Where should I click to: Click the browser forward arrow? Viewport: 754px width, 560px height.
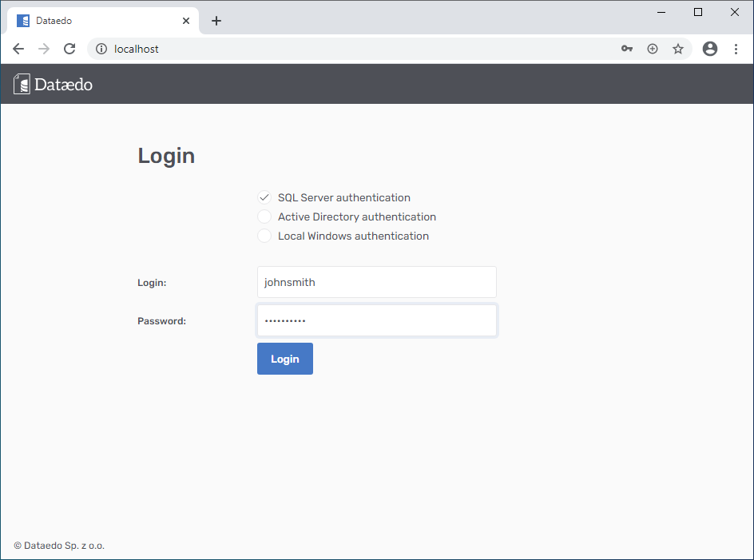[x=44, y=49]
